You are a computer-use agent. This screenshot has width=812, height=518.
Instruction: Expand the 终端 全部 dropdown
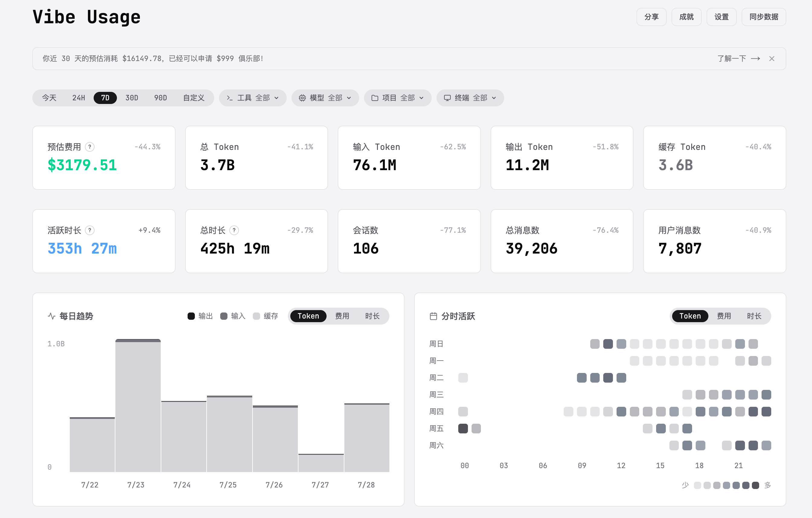470,98
